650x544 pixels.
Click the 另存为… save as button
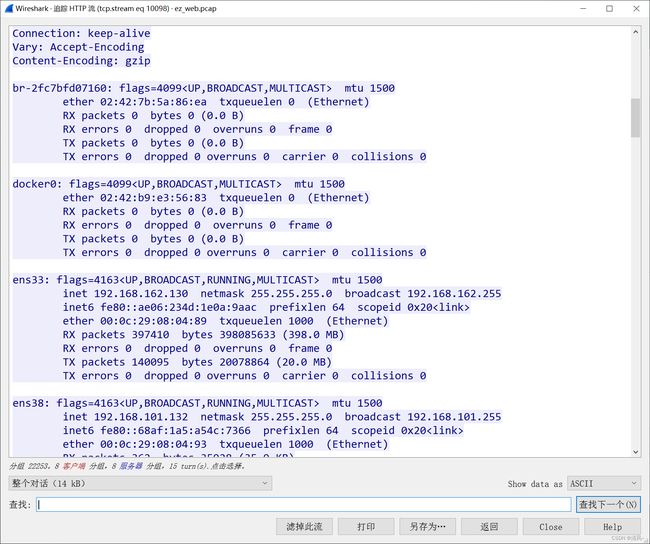pyautogui.click(x=427, y=527)
